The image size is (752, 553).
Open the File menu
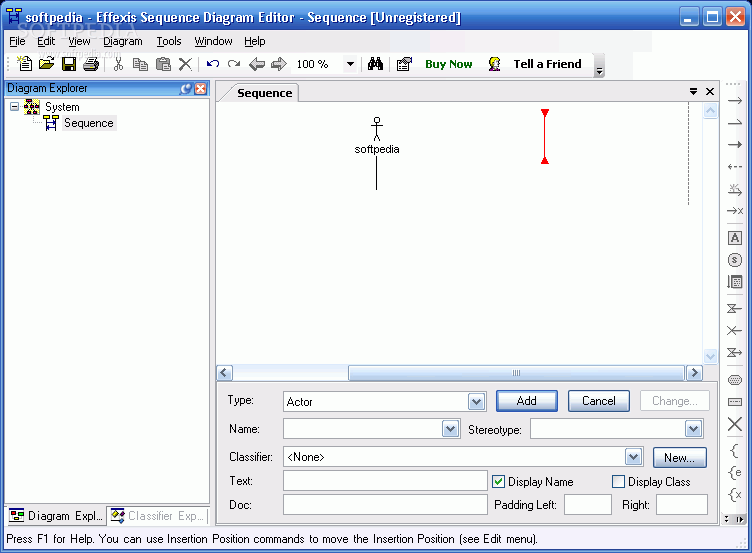point(17,41)
